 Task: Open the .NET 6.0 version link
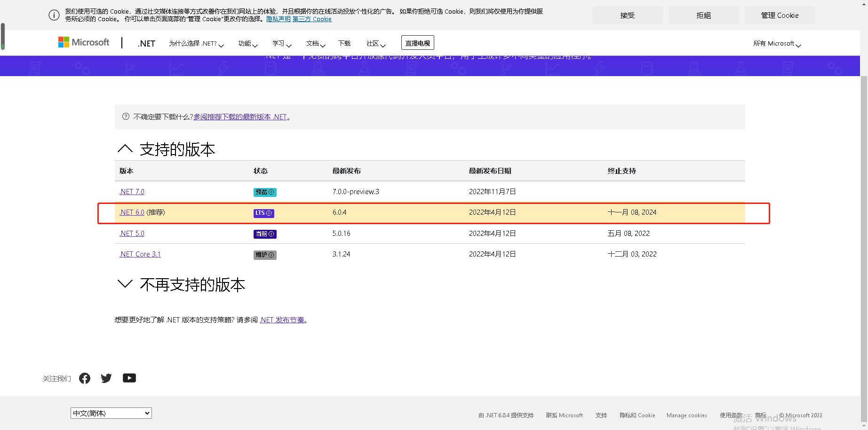132,212
